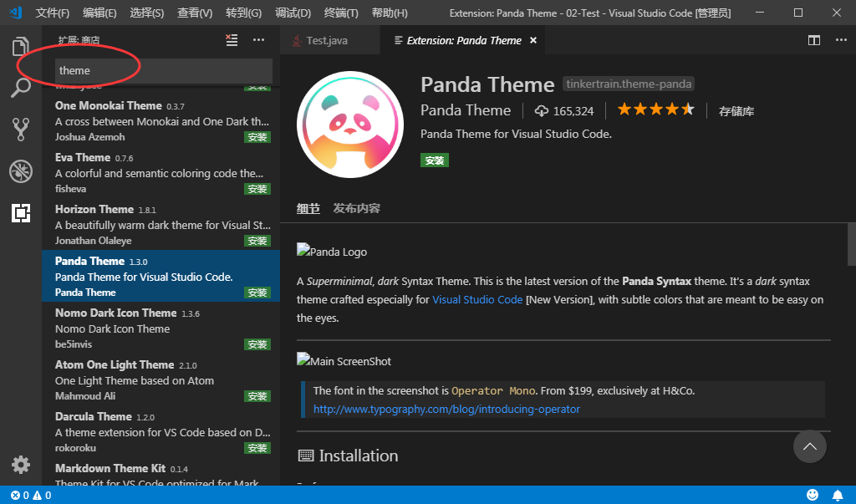Viewport: 856px width, 504px height.
Task: Open the 选择(S) menu
Action: [147, 13]
